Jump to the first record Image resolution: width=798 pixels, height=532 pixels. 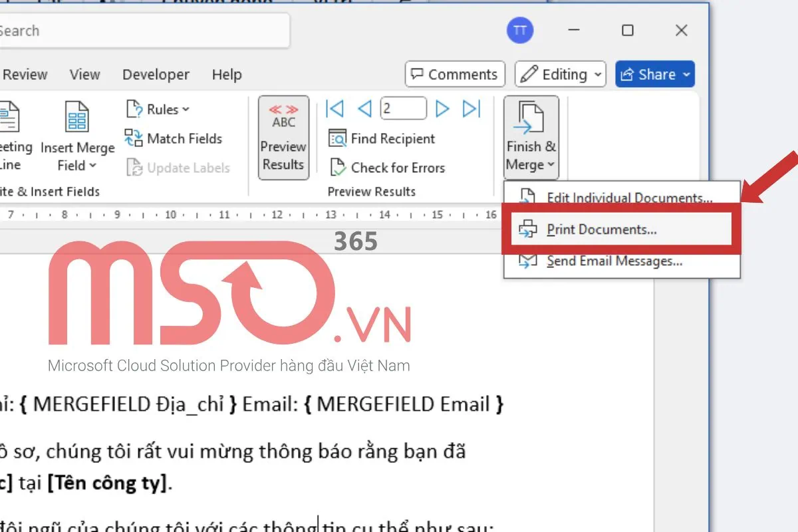tap(334, 108)
